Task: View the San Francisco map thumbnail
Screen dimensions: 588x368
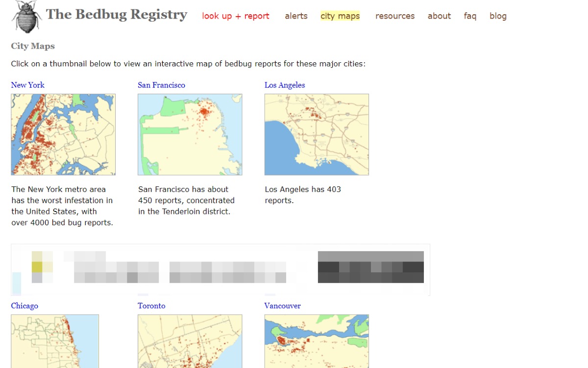Action: point(190,134)
